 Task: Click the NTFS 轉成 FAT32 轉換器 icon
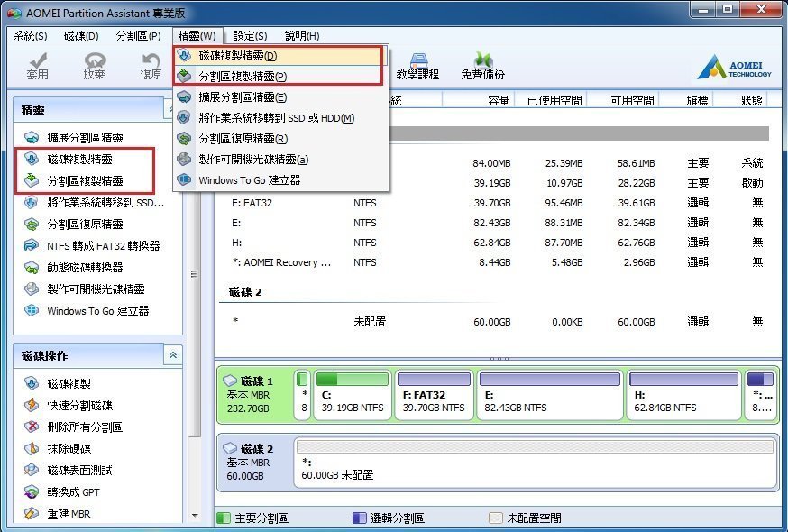coord(32,245)
